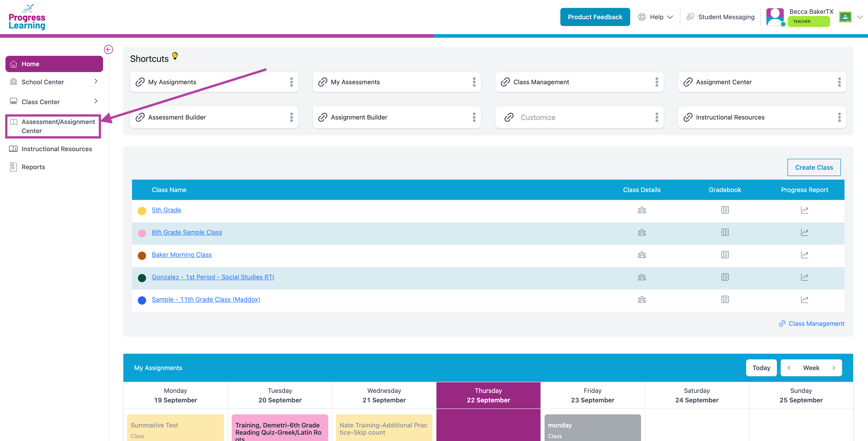Select Thursday 22 September column header

(488, 396)
